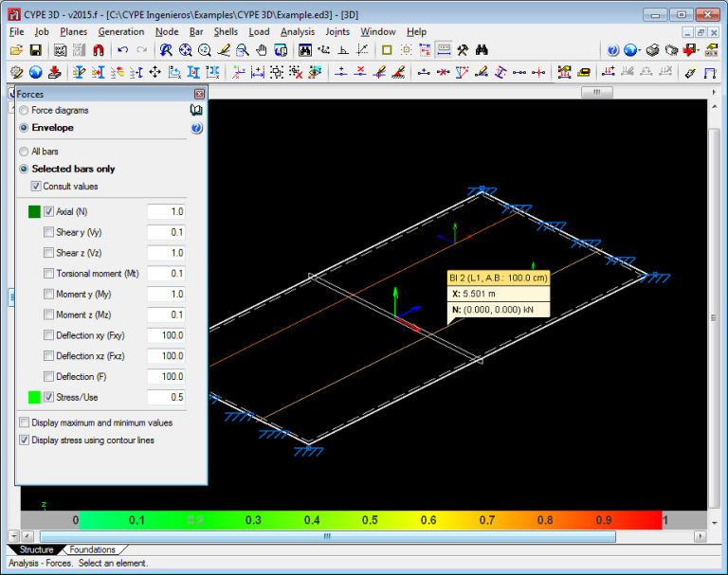Viewport: 728px width, 575px height.
Task: Select the four-way move arrows tool
Action: pos(155,72)
